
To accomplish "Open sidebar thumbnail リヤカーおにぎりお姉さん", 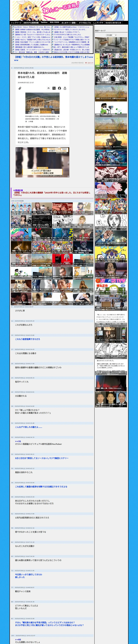I will pos(111,303).
